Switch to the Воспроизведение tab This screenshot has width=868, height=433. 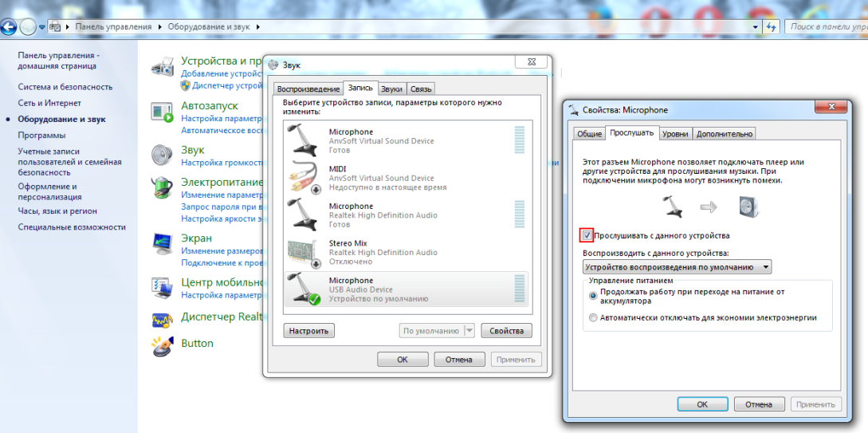(308, 89)
